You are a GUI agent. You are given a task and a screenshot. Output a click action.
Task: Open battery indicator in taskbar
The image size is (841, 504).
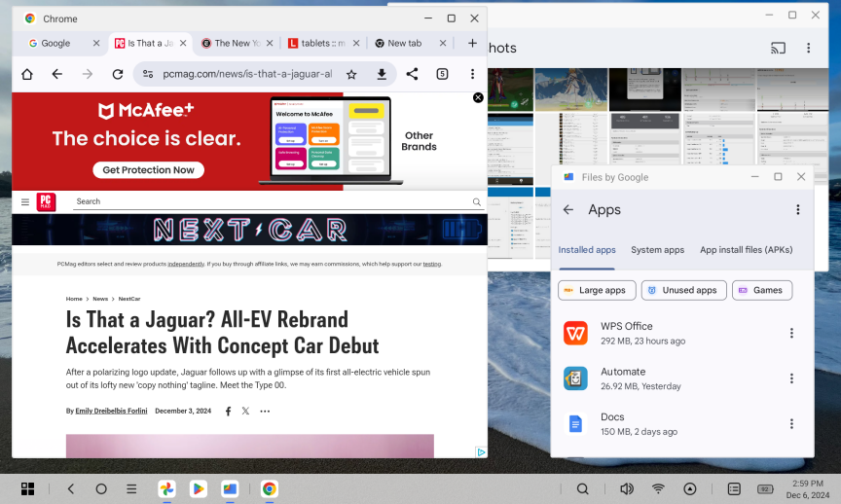click(x=765, y=488)
